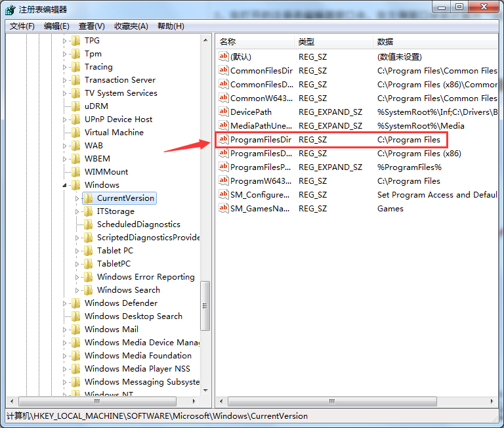This screenshot has width=504, height=428.
Task: Click the CommonFilesDir string value icon
Action: (x=223, y=70)
